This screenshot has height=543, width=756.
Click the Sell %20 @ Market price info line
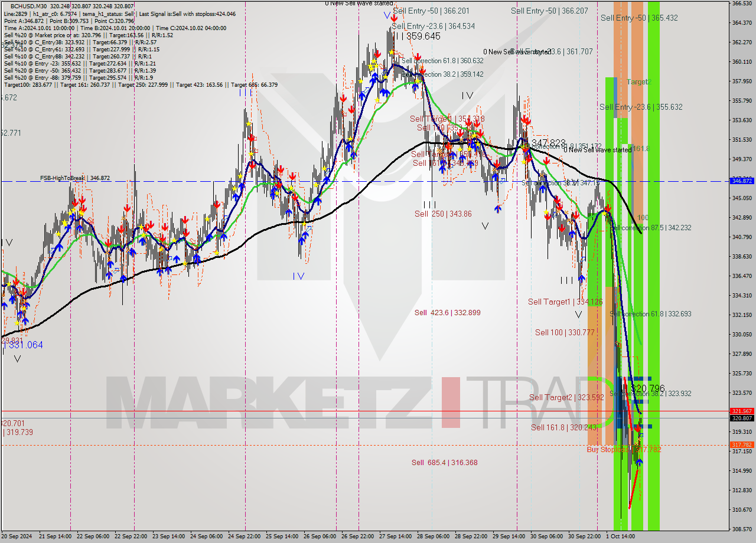tap(89, 35)
